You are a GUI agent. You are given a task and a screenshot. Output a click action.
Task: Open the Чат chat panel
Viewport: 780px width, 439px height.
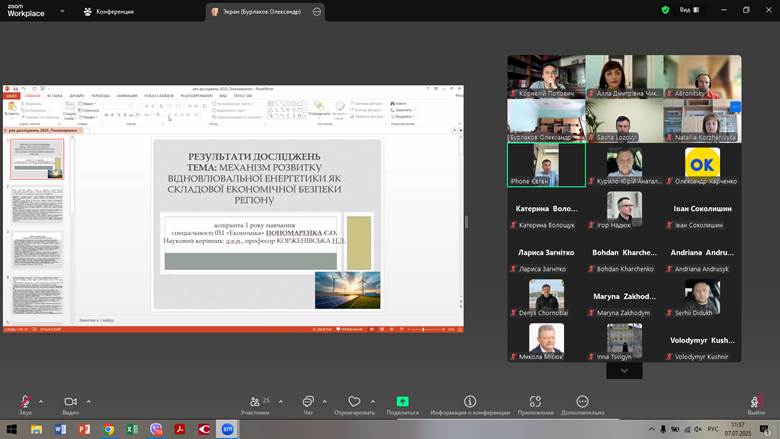tap(308, 402)
